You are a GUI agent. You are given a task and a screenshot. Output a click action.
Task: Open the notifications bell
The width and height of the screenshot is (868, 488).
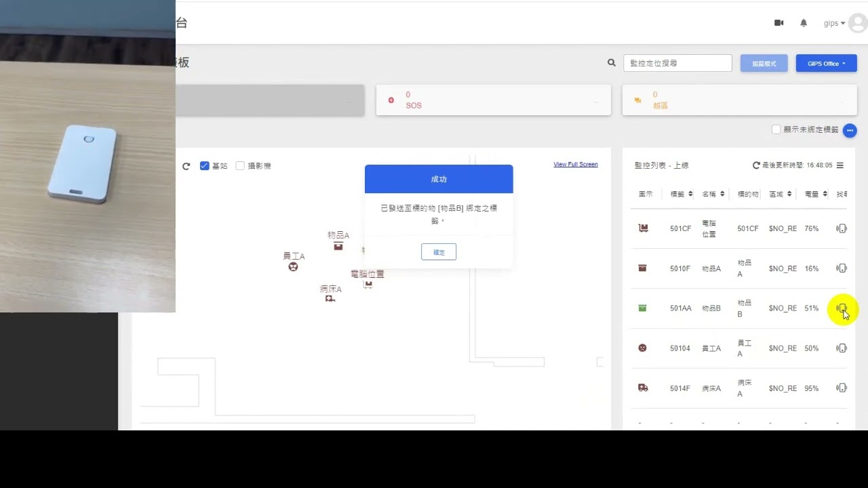click(804, 23)
